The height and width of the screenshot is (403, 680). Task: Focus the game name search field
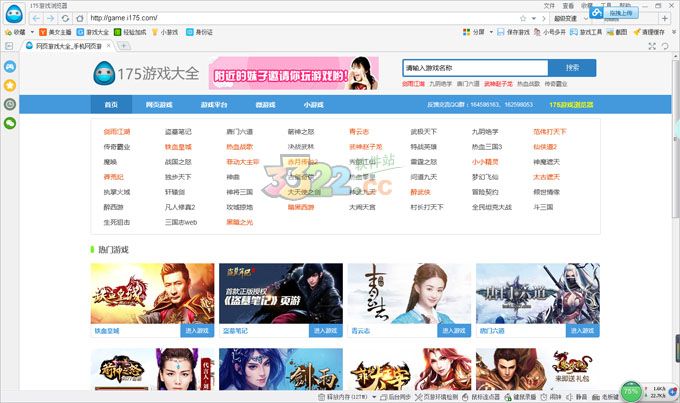[x=475, y=68]
